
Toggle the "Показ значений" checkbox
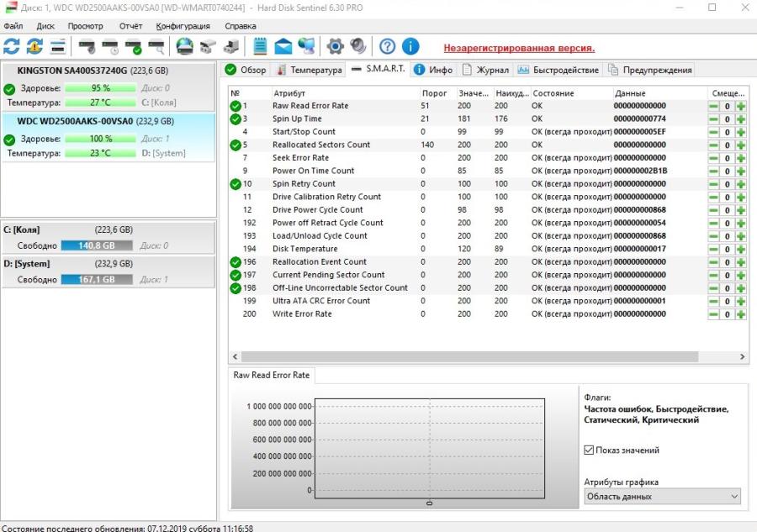pyautogui.click(x=589, y=450)
